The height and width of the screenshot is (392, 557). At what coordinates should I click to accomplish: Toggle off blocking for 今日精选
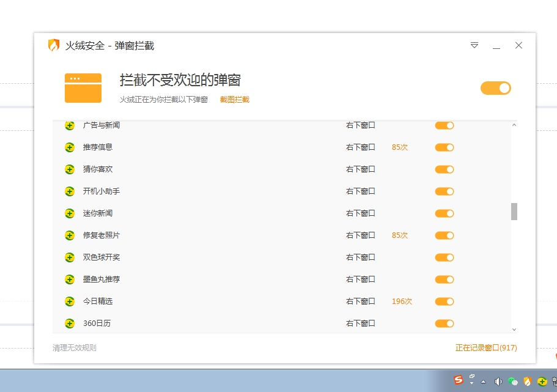coord(444,301)
